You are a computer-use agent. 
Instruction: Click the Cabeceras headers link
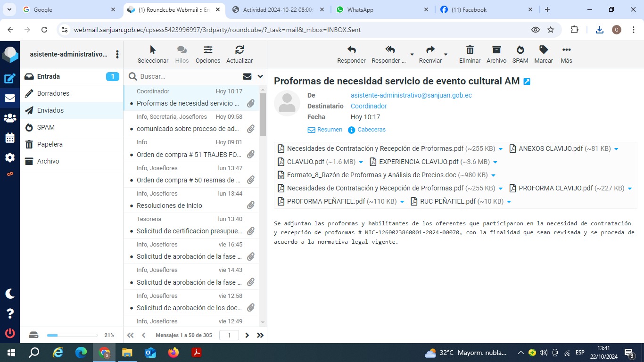[x=371, y=130]
